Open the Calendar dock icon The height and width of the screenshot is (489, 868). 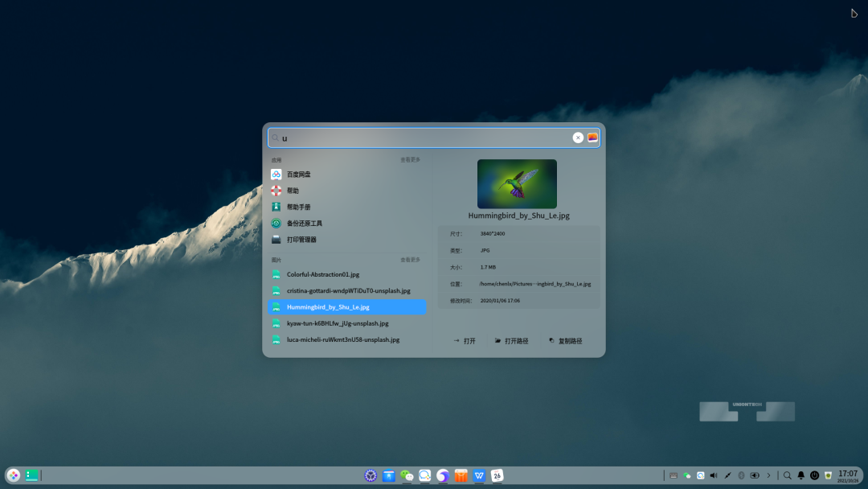(497, 475)
